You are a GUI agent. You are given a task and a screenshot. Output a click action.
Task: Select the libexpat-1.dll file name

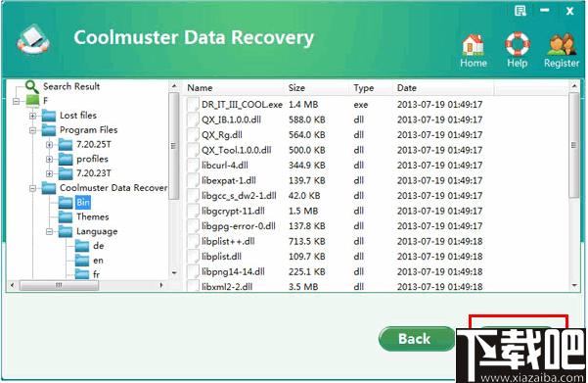tap(229, 180)
